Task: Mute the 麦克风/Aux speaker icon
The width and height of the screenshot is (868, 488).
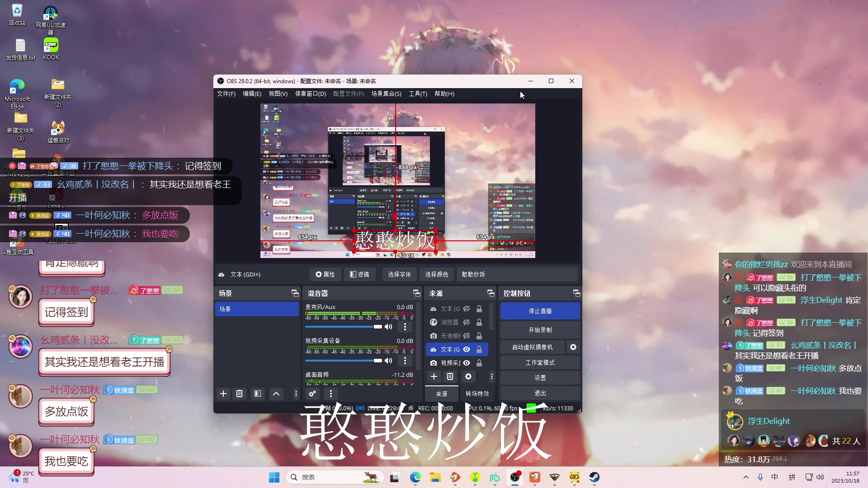Action: 388,327
